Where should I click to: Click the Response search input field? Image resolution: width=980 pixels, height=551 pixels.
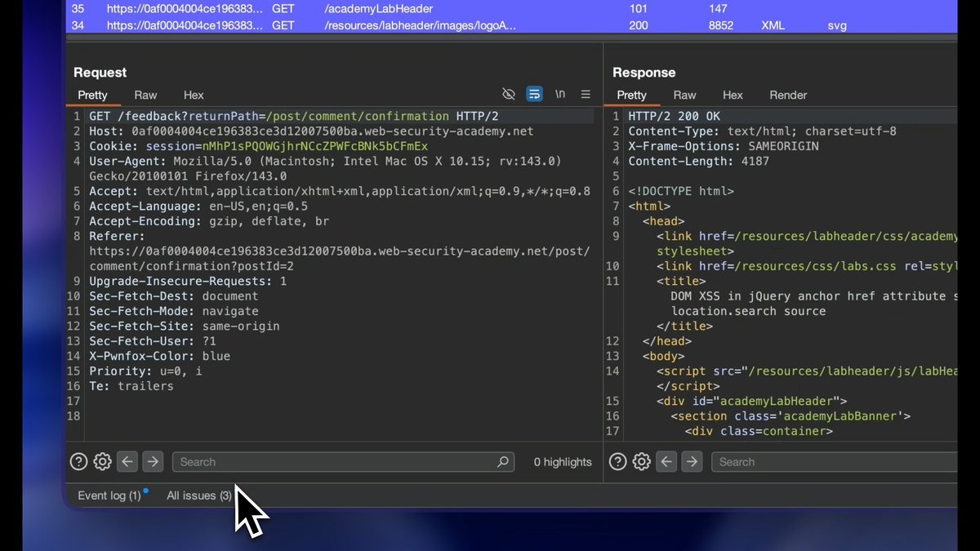(x=834, y=462)
